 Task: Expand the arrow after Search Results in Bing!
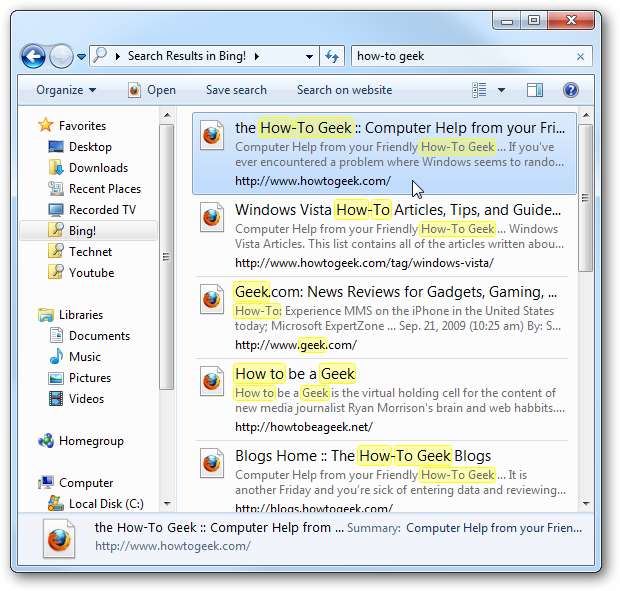click(257, 56)
